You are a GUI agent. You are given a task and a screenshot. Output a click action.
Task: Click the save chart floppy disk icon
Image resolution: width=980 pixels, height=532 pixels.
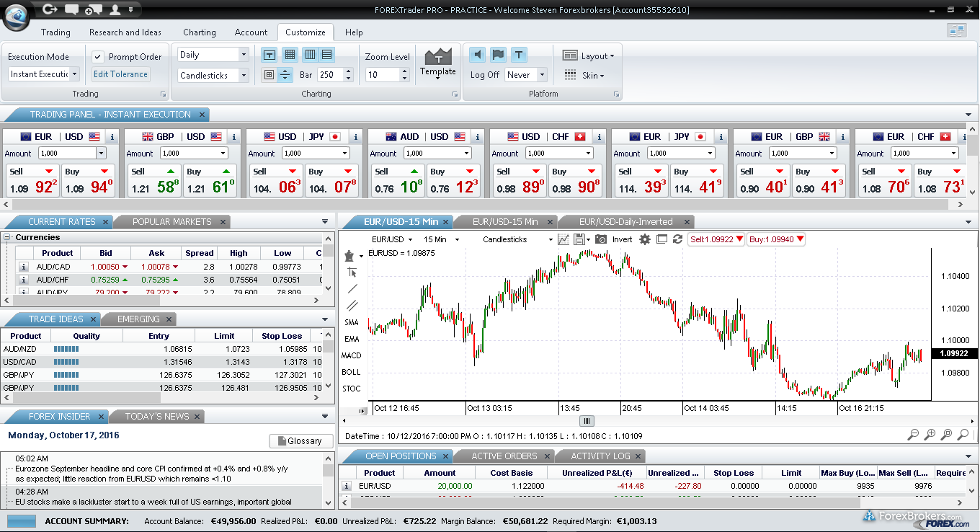(579, 239)
